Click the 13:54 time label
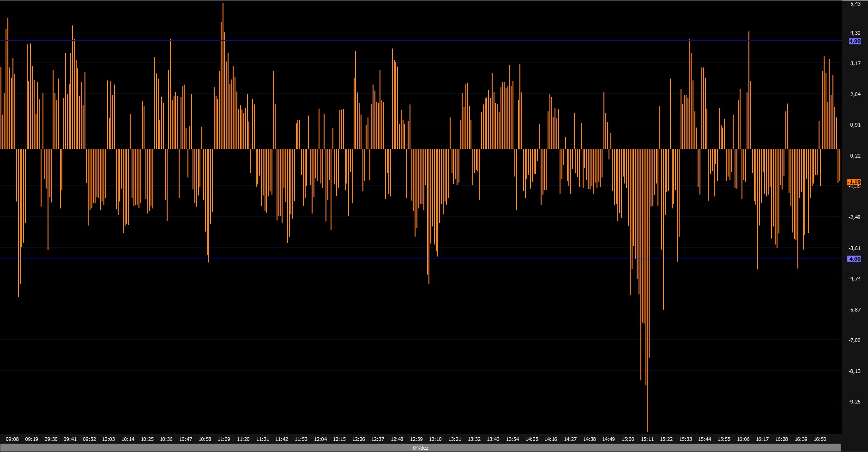Viewport: 868px width, 452px height. [512, 439]
